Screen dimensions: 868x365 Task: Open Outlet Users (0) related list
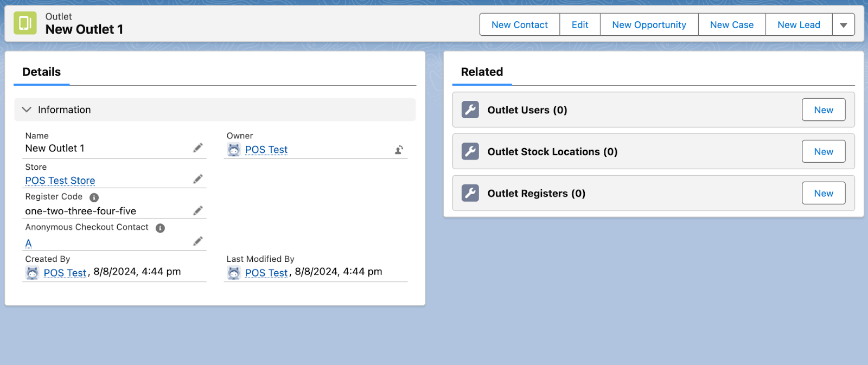tap(527, 110)
